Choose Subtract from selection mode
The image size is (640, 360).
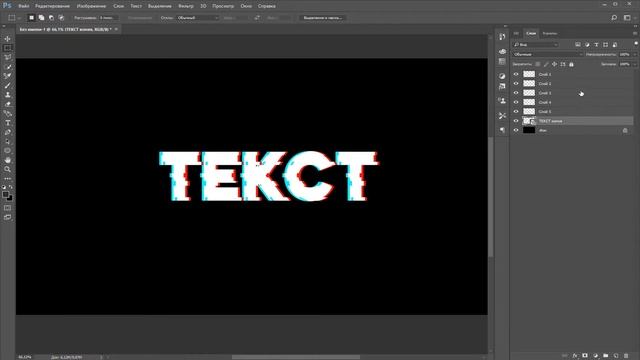point(51,18)
